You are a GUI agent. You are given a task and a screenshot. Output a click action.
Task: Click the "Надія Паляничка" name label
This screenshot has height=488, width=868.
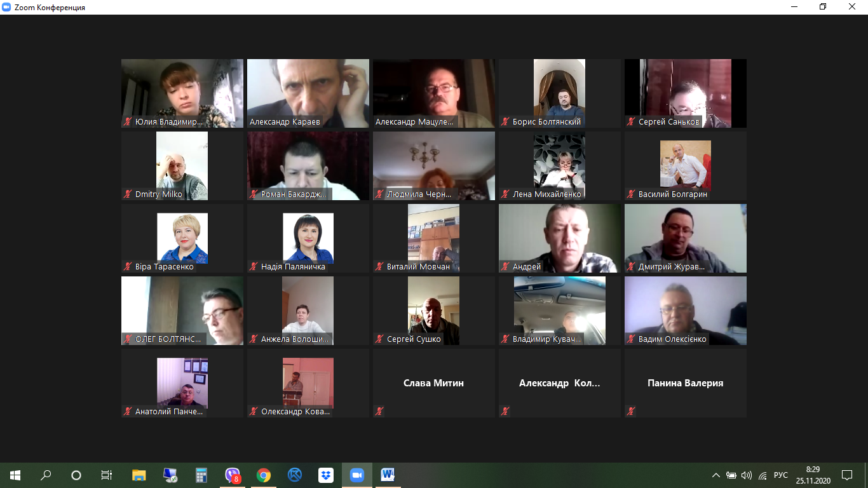pyautogui.click(x=293, y=267)
